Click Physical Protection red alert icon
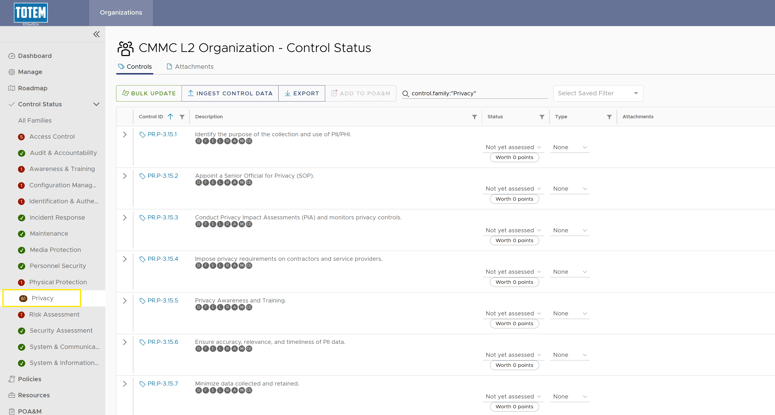This screenshot has width=775, height=415. click(21, 282)
